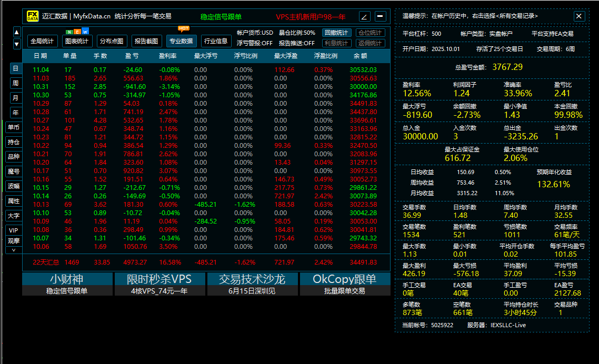Select the 大字 sidebar button

(x=14, y=216)
